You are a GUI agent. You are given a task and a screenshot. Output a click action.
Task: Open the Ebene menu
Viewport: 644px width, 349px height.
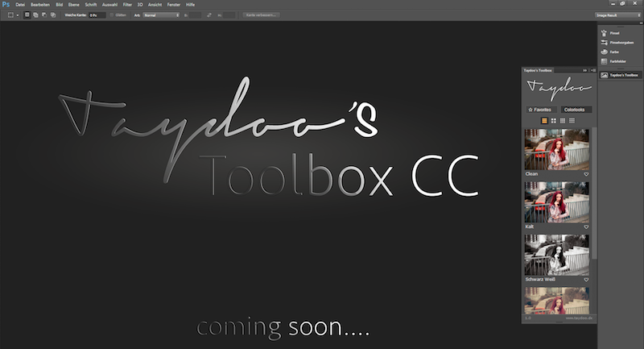tap(74, 5)
